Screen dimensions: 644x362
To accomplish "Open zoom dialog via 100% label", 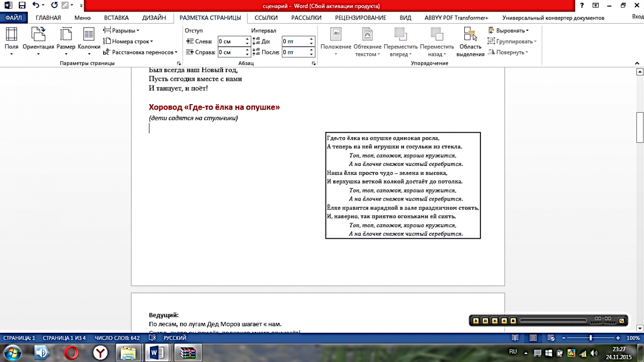I will [633, 338].
